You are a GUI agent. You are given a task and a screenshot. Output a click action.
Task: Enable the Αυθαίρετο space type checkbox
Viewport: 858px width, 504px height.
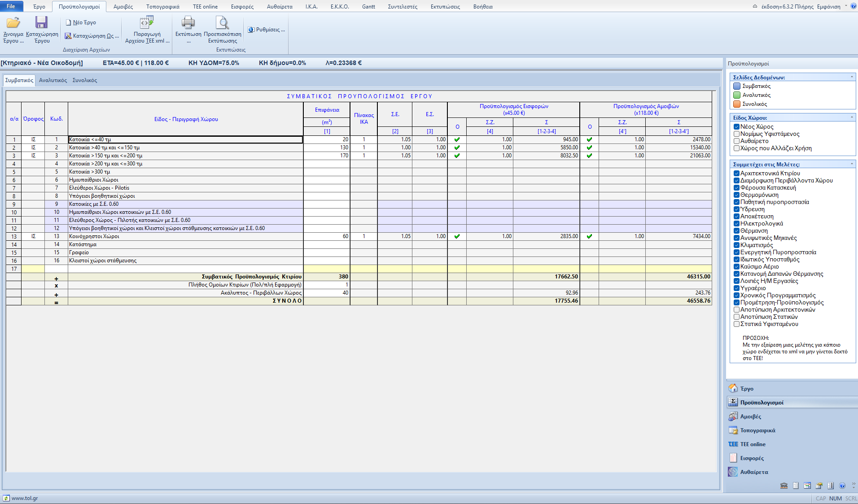click(x=736, y=141)
